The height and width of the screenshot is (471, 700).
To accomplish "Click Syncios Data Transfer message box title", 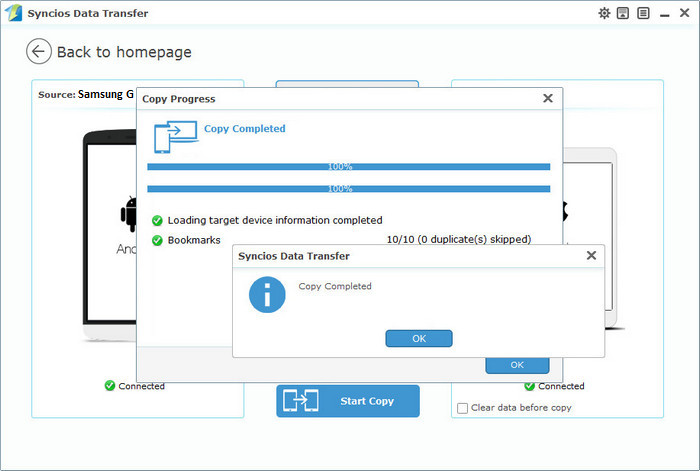I will click(294, 256).
